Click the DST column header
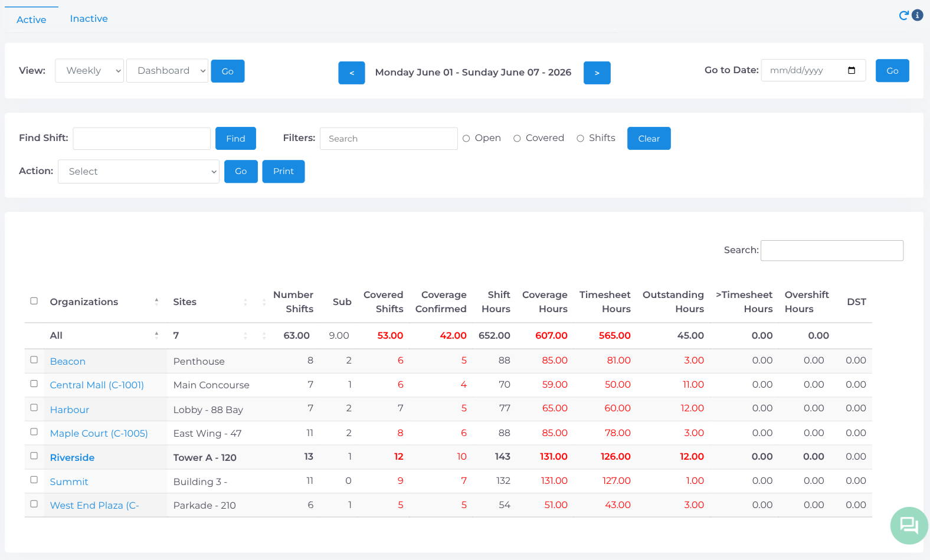This screenshot has height=560, width=930. click(856, 302)
